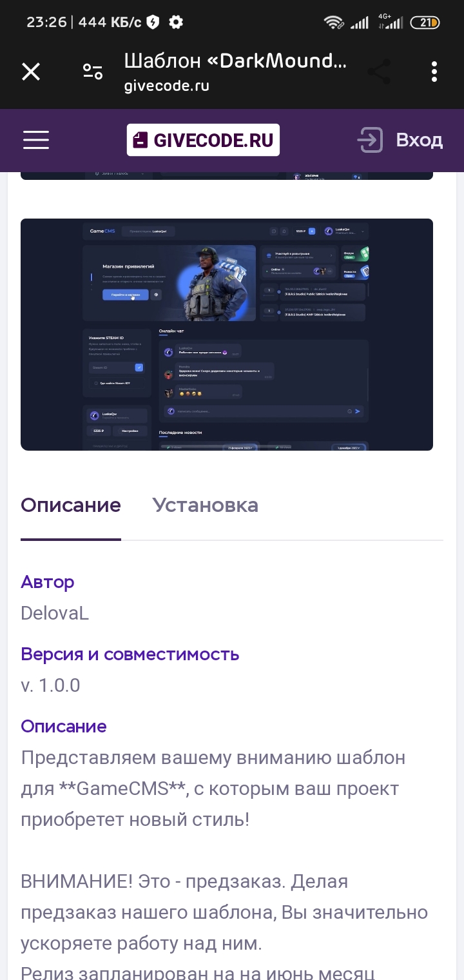Image resolution: width=464 pixels, height=980 pixels.
Task: Switch to the Описание tab
Action: 71,505
